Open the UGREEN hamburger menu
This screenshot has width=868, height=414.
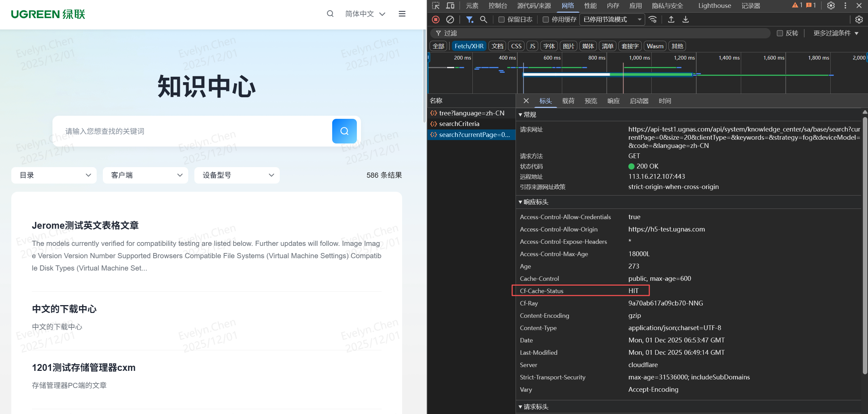402,14
